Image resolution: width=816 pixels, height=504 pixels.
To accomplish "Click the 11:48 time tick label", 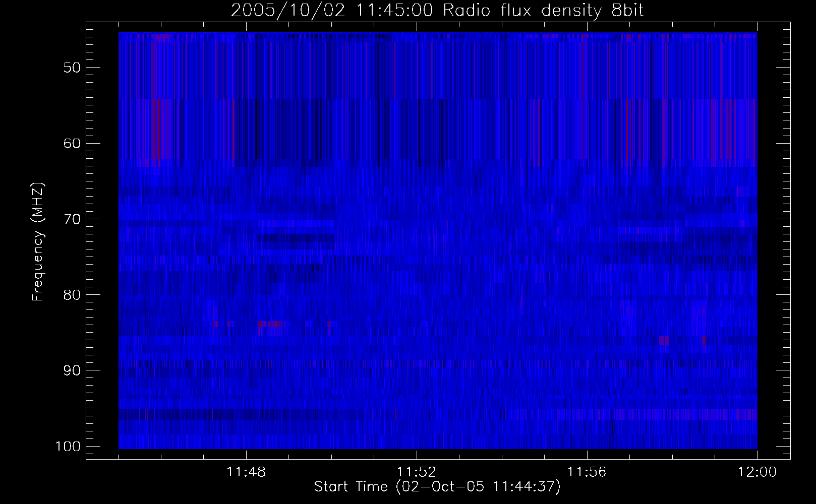I will pyautogui.click(x=246, y=473).
